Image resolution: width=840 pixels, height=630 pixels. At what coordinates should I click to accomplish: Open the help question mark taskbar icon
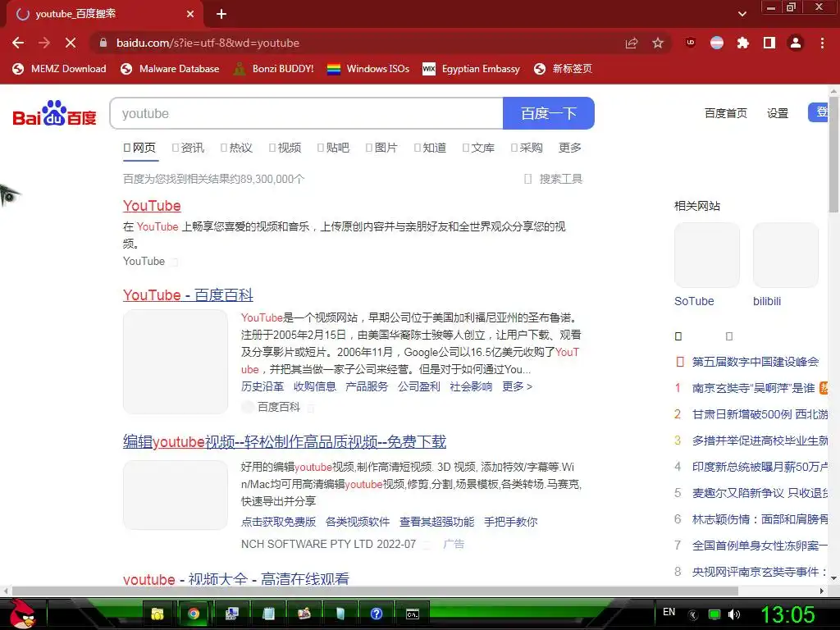pyautogui.click(x=376, y=614)
